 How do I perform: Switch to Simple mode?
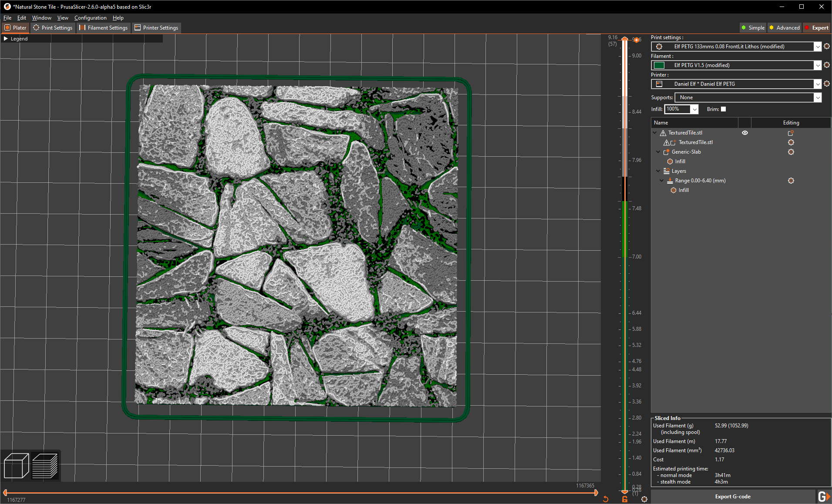(753, 28)
